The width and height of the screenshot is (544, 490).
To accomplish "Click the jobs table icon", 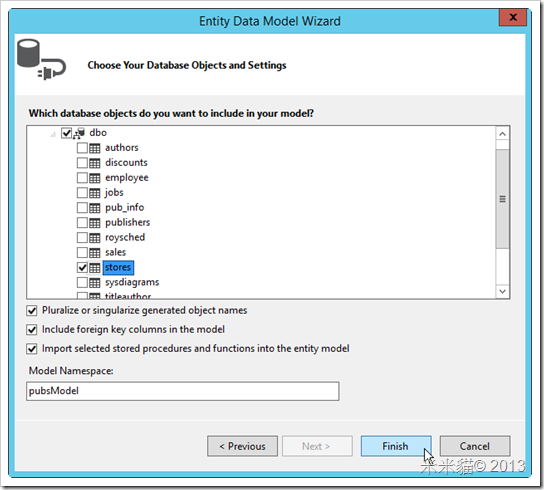I will coord(94,193).
